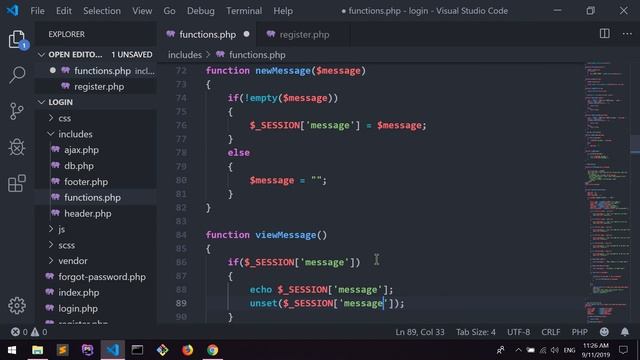Click the code minimap overview
This screenshot has height=360, width=640.
(x=607, y=192)
